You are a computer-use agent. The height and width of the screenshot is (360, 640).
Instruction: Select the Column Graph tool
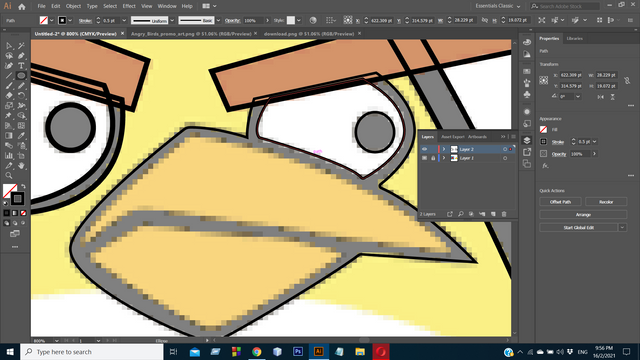[x=9, y=156]
